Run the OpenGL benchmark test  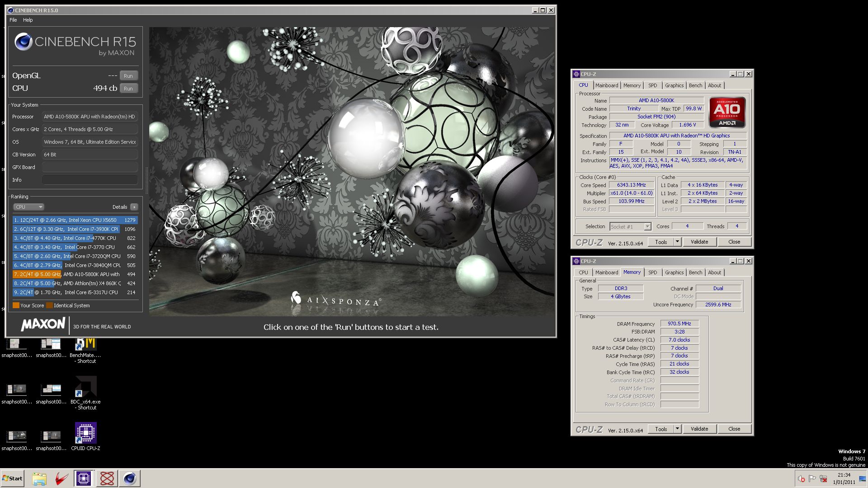(x=128, y=76)
